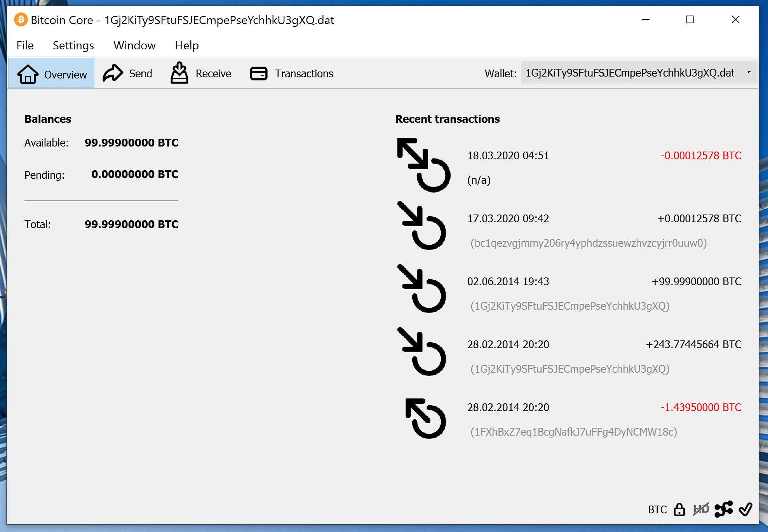Go to the Overview tab
This screenshot has height=532, width=768.
coord(52,73)
